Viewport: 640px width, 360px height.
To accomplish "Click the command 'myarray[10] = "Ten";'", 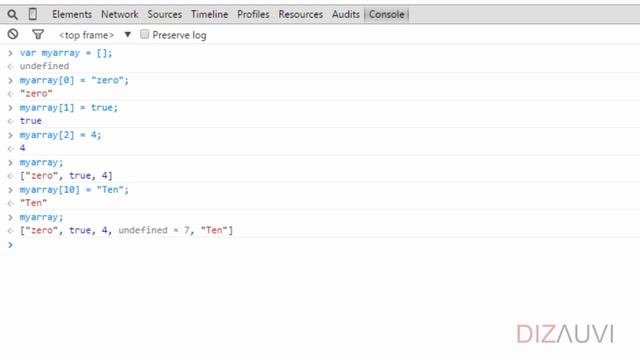I will tap(74, 190).
